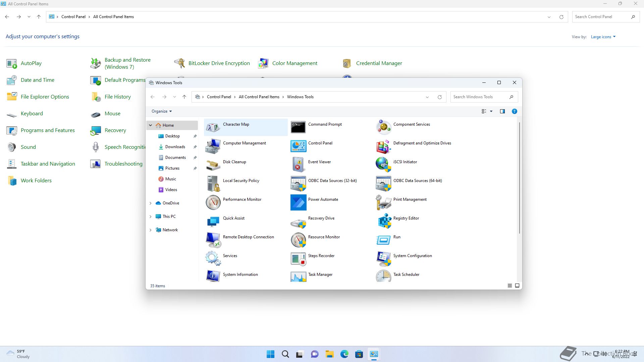Viewport: 644px width, 362px height.
Task: Open the Organize dropdown menu
Action: pyautogui.click(x=162, y=111)
